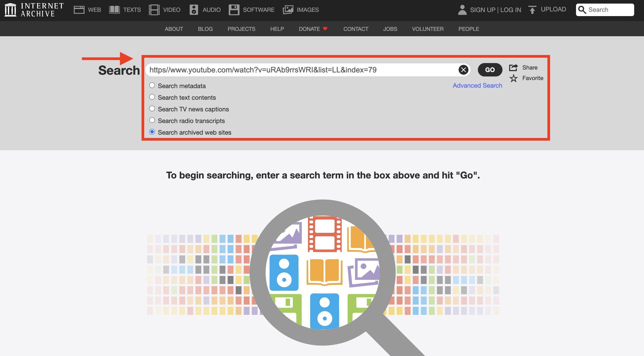Screen dimensions: 644x356
Task: Click the magnifier icon in top search box
Action: point(582,10)
